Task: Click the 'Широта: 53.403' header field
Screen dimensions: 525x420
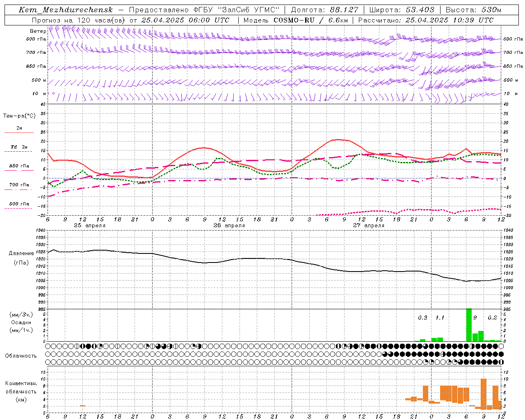Action: (x=402, y=10)
